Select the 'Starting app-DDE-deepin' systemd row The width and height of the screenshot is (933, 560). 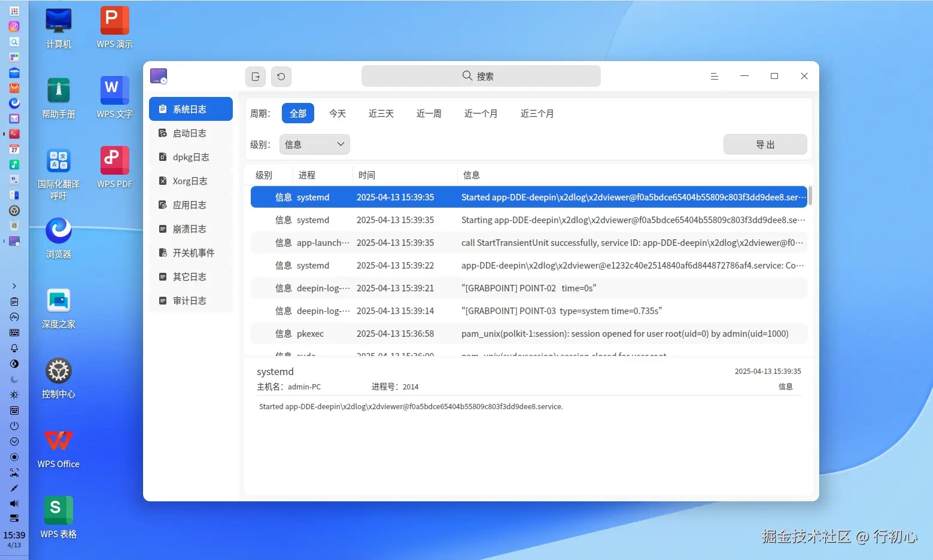click(529, 220)
